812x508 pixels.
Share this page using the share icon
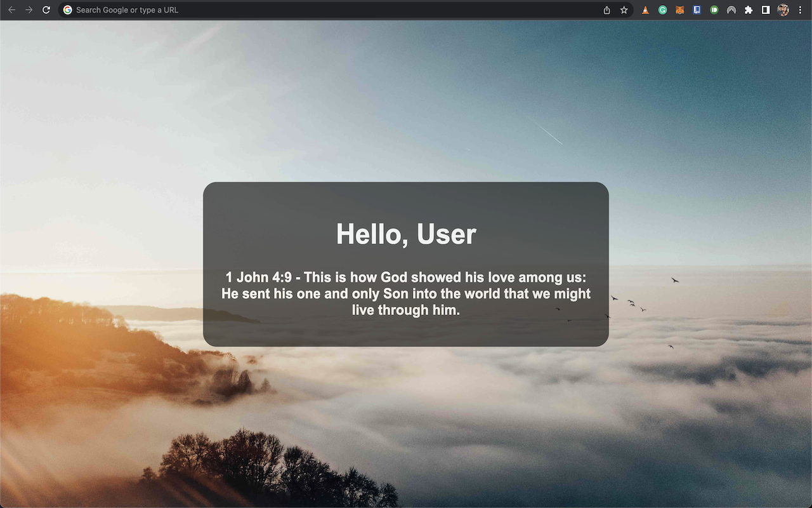click(606, 10)
